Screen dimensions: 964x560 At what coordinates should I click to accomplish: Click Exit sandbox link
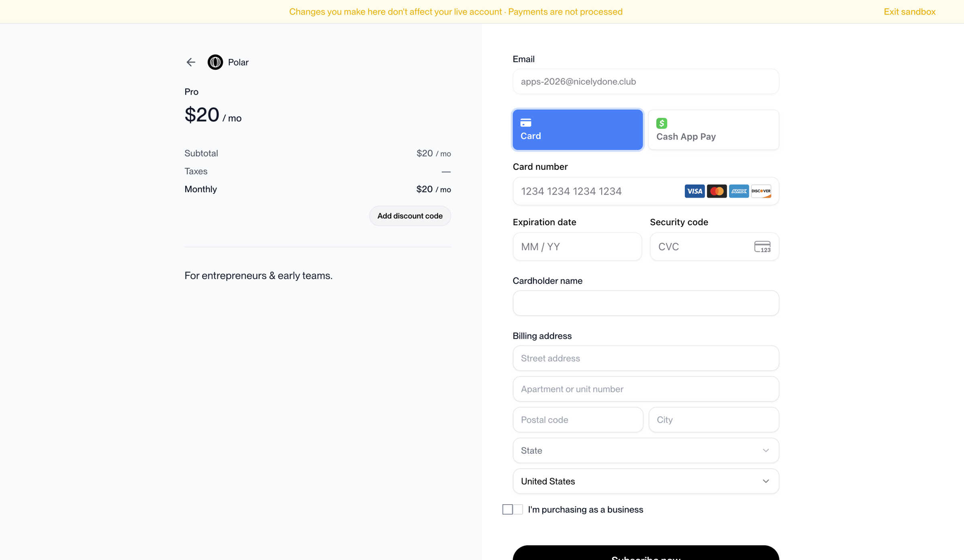pyautogui.click(x=909, y=12)
